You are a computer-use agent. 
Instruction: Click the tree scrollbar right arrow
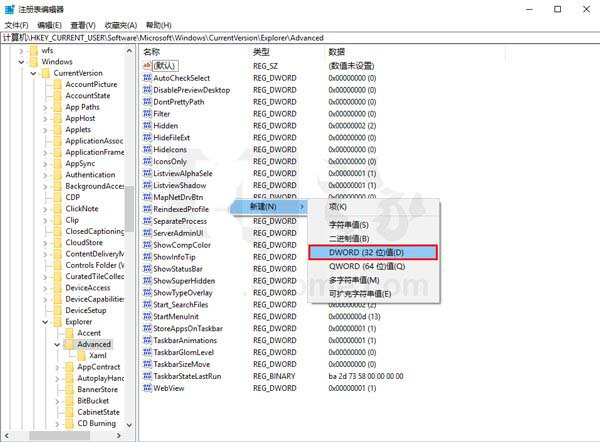[119, 435]
